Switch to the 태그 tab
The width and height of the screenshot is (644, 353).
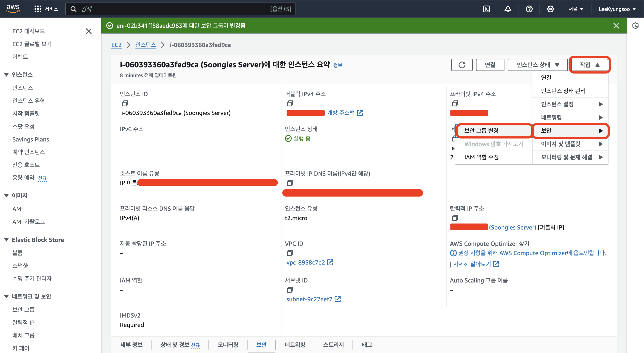coord(367,345)
